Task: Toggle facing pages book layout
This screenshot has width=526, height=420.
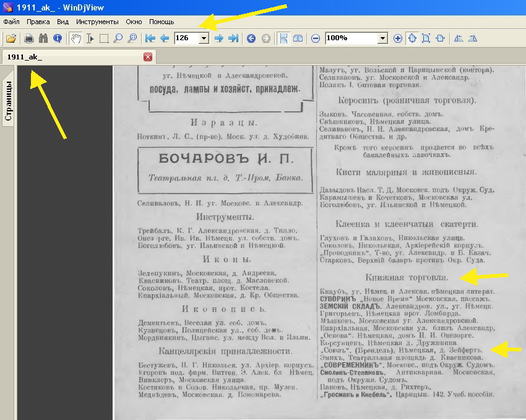Action: click(x=298, y=38)
